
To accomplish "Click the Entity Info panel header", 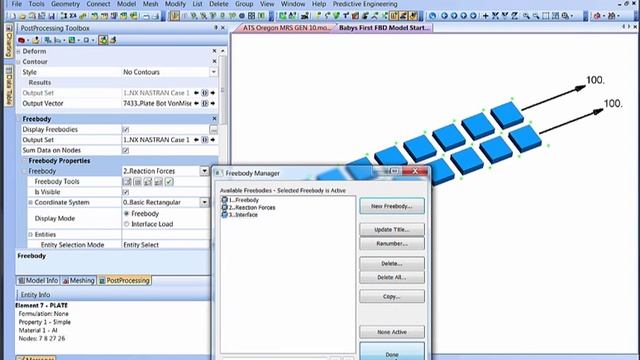I will (x=113, y=294).
